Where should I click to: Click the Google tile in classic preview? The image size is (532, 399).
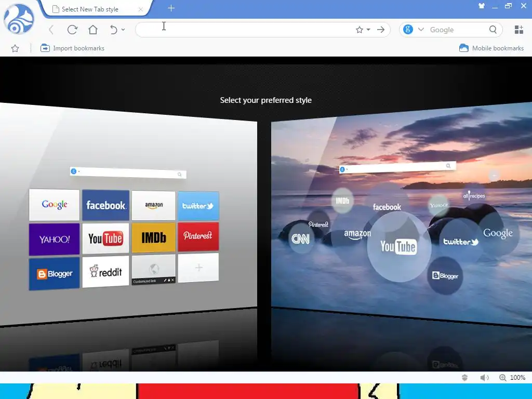point(54,205)
